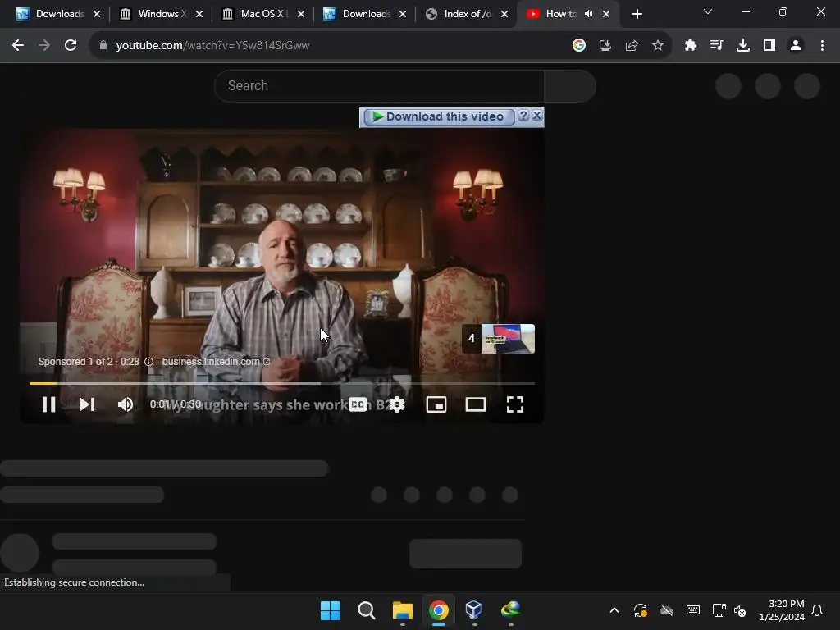
Task: Open File Explorer from taskbar
Action: (402, 610)
